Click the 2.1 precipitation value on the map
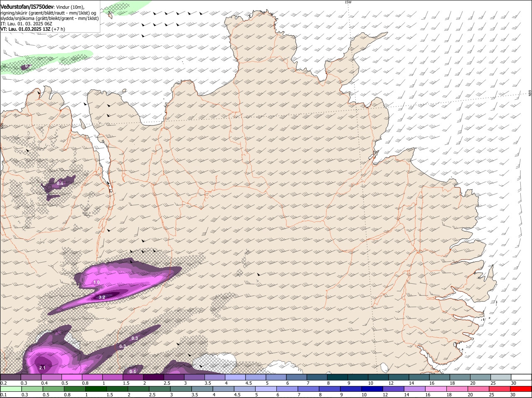 click(42, 368)
